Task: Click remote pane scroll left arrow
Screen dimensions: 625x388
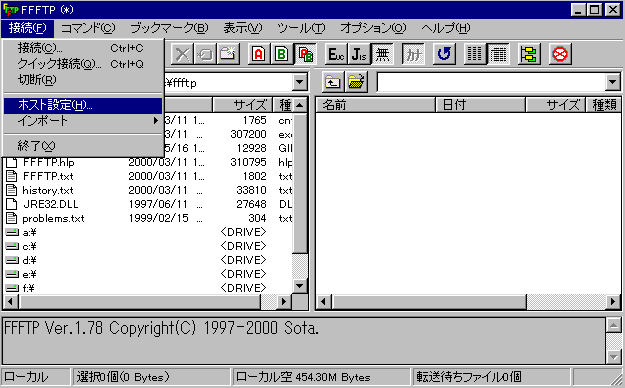Action: pos(323,301)
